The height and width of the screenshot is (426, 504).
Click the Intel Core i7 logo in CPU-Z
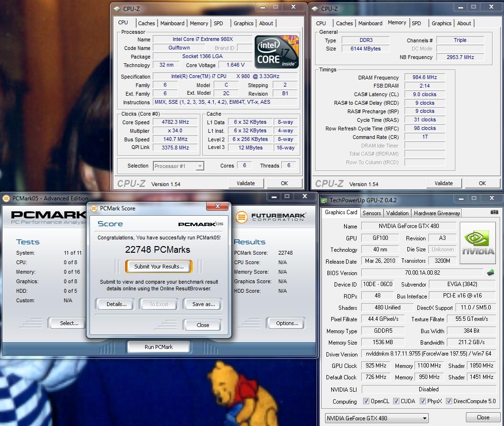coord(277,51)
